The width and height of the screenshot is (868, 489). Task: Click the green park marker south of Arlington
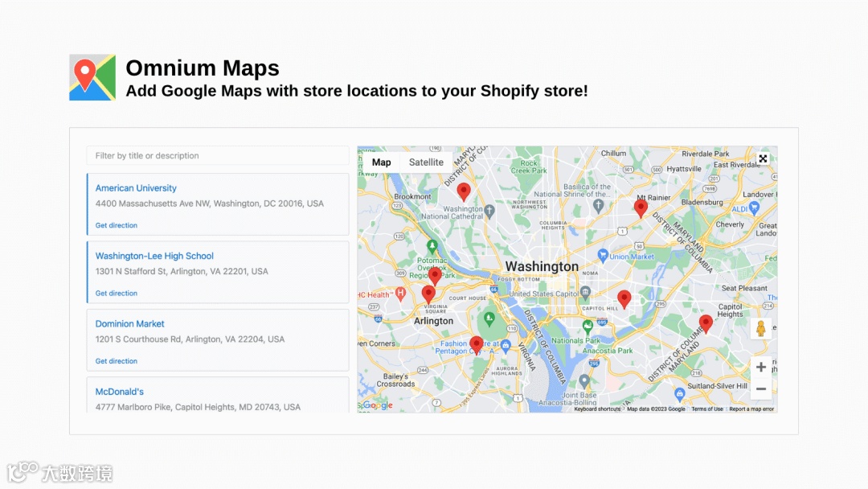489,318
